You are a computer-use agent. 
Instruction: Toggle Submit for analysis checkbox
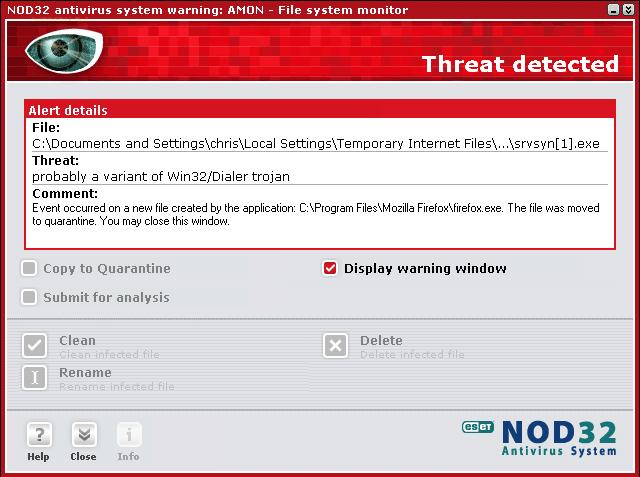point(29,297)
